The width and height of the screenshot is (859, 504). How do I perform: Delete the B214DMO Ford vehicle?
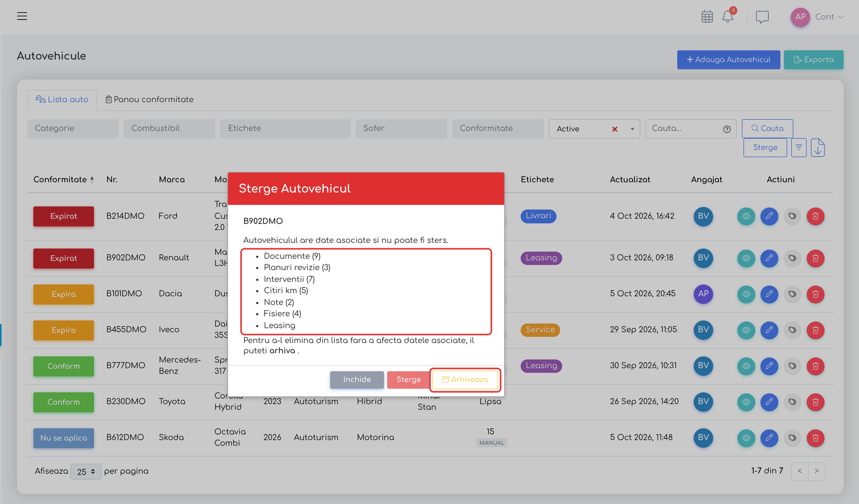pyautogui.click(x=816, y=216)
